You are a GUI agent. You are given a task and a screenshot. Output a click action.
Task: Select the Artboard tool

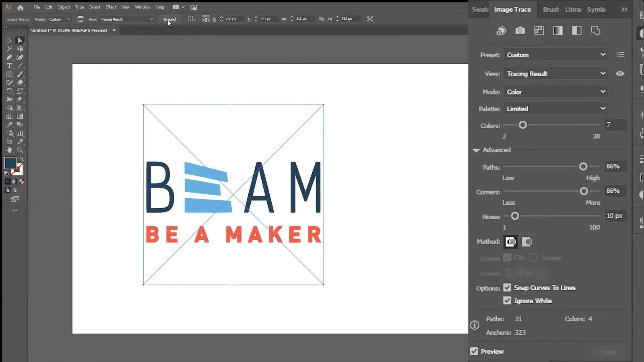(x=9, y=142)
